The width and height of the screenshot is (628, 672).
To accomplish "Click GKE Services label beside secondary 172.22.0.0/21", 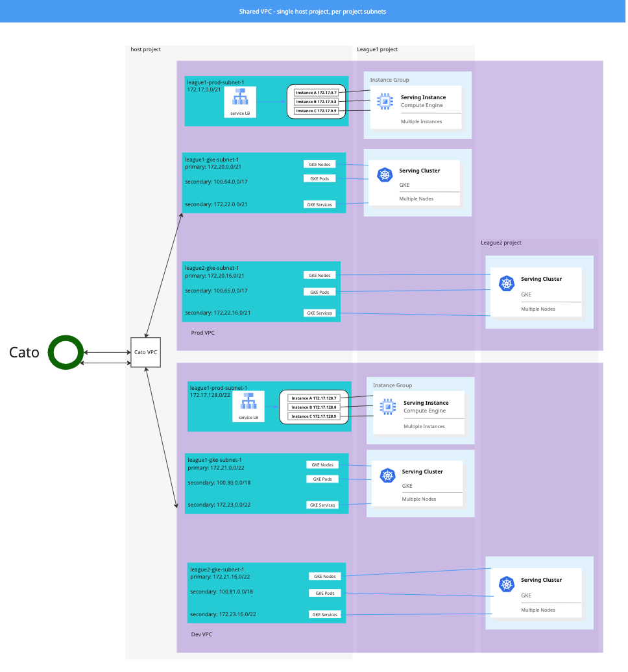I will (320, 206).
